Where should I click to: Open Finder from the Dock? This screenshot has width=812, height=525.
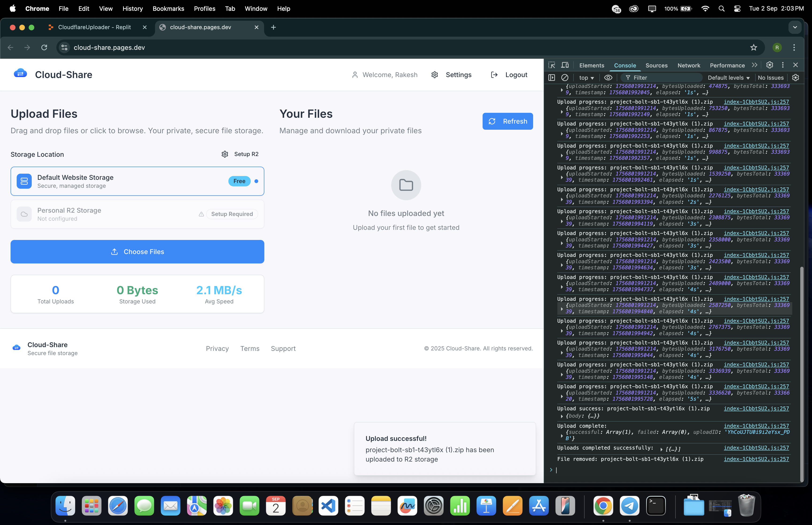tap(65, 505)
